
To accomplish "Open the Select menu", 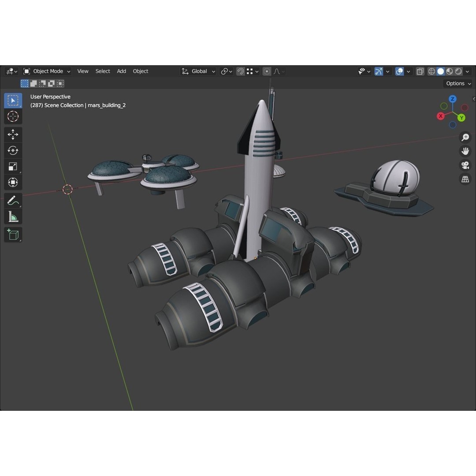I will (103, 71).
